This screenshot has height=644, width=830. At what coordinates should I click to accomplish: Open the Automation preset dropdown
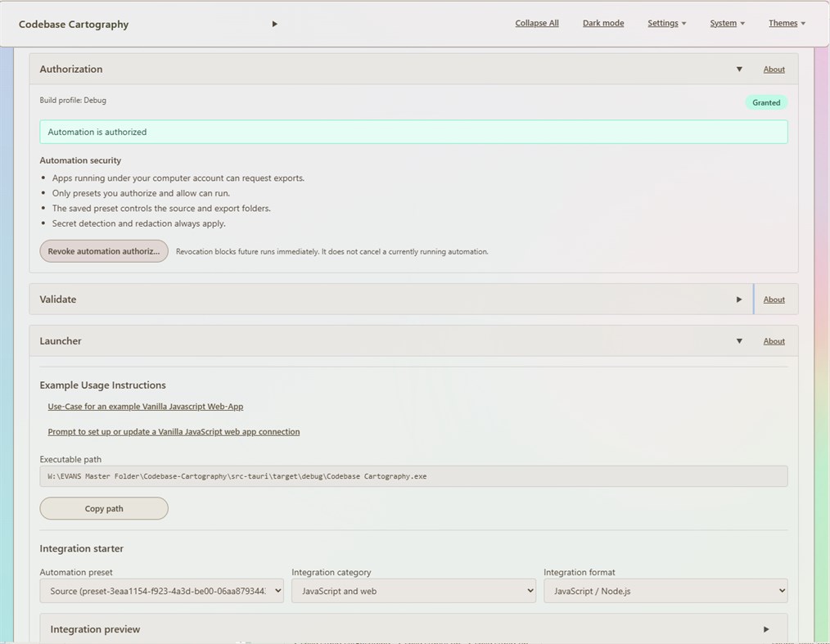tap(161, 591)
